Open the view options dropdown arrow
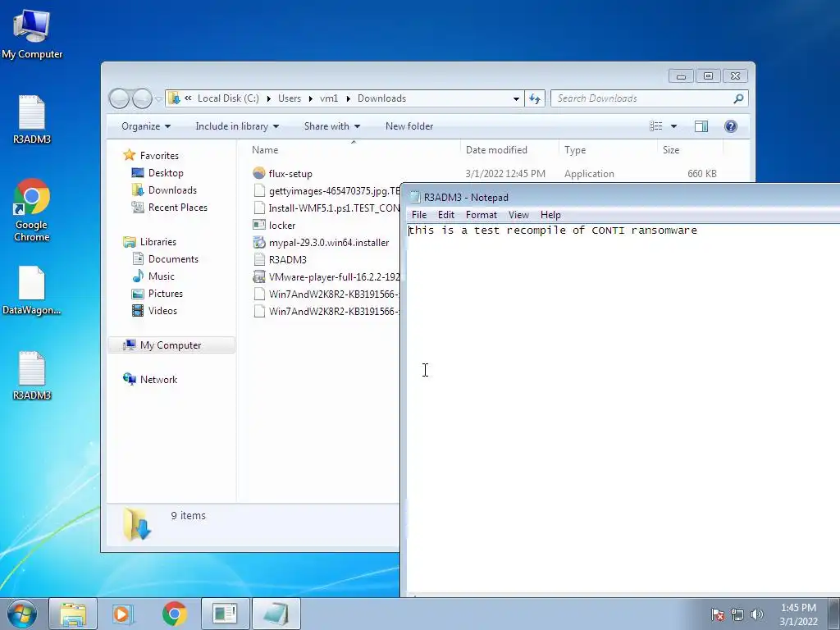840x630 pixels. 674,126
